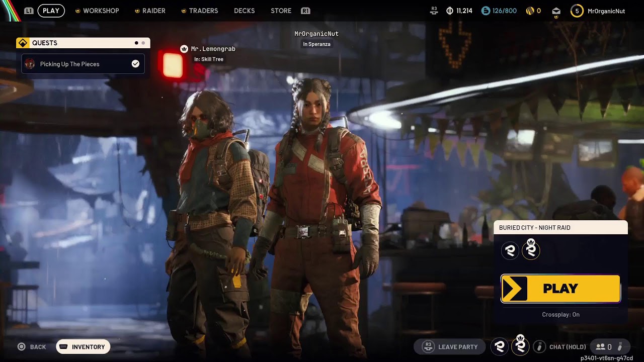Click the level 5 progress ring
644x362 pixels.
click(x=577, y=11)
